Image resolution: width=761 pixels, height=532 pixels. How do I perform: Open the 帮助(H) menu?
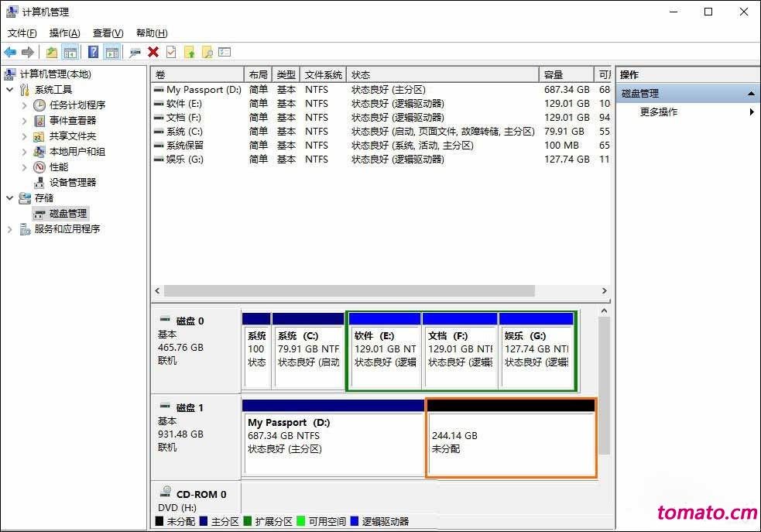click(152, 33)
